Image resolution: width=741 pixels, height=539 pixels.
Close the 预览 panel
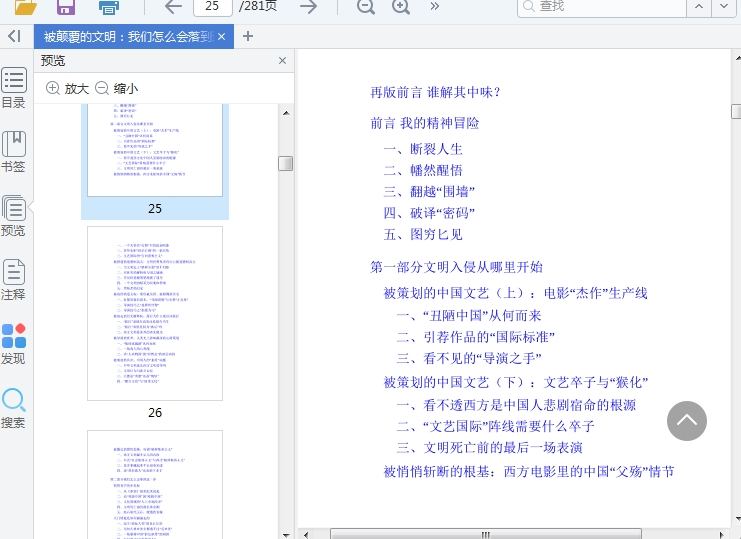tap(282, 60)
